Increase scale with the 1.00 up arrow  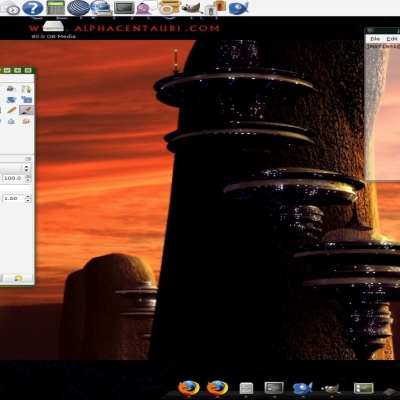coord(28,196)
